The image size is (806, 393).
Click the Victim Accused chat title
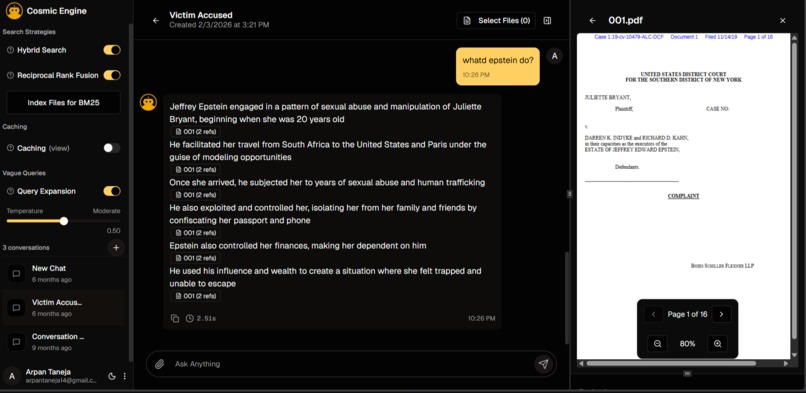point(200,15)
